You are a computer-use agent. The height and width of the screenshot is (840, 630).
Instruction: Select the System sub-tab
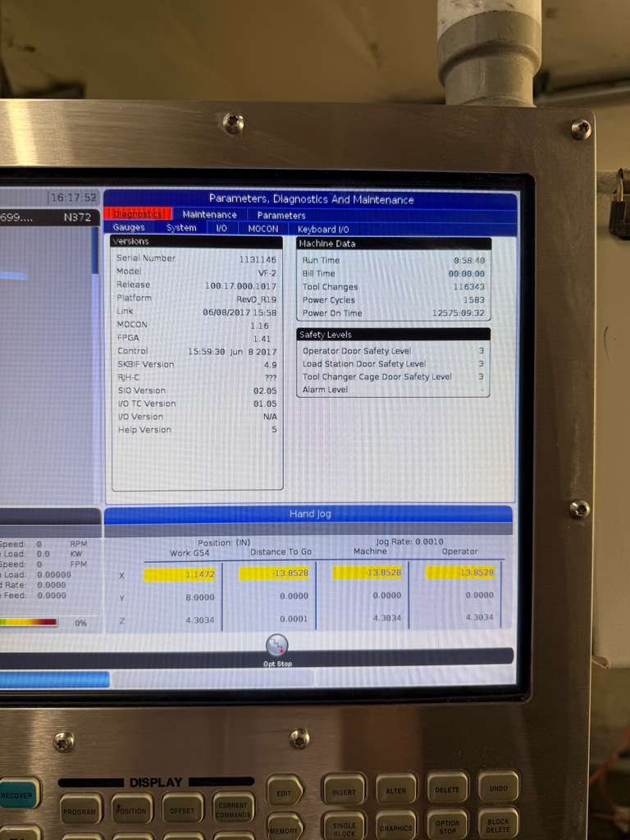(x=181, y=228)
